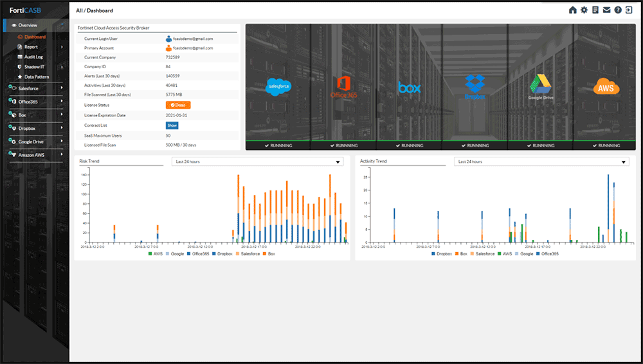Open Activity Trend time range dropdown
The height and width of the screenshot is (364, 643).
541,161
